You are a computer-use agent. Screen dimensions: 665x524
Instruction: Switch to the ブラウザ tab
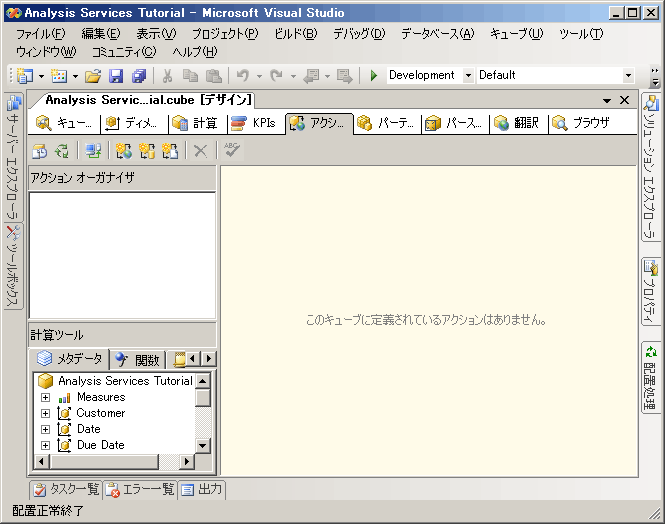coord(584,123)
